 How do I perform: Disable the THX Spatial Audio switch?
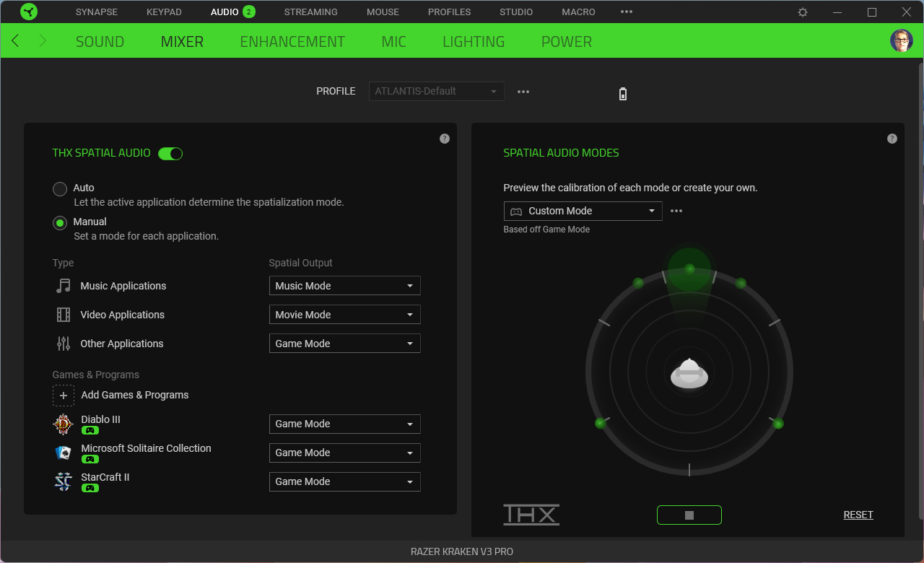(x=170, y=153)
